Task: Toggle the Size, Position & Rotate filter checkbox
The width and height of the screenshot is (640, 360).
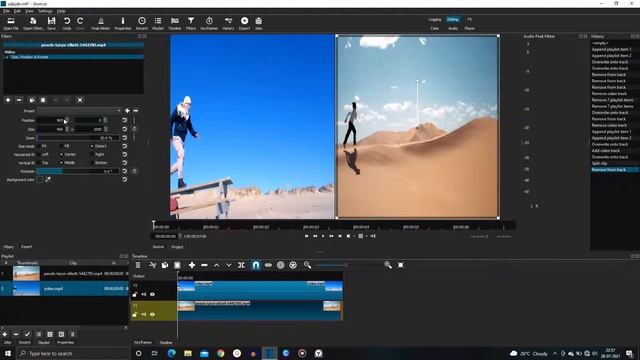Action: 7,57
